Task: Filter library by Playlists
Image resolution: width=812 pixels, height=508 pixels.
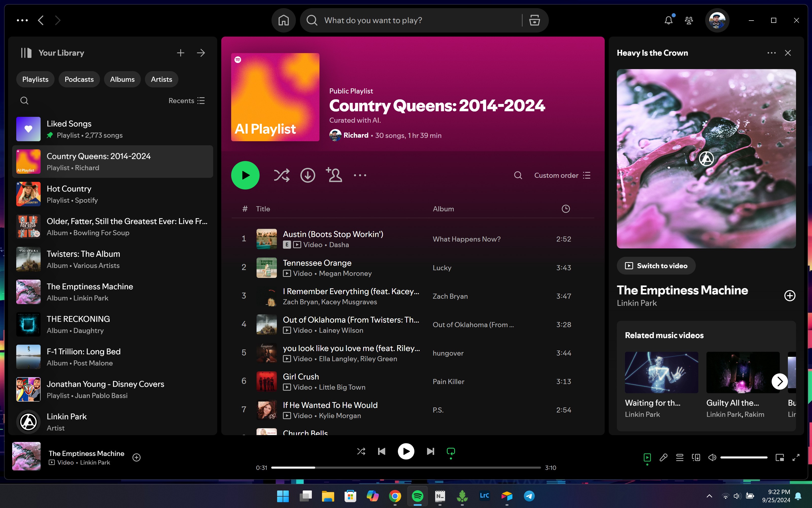Action: (x=35, y=79)
